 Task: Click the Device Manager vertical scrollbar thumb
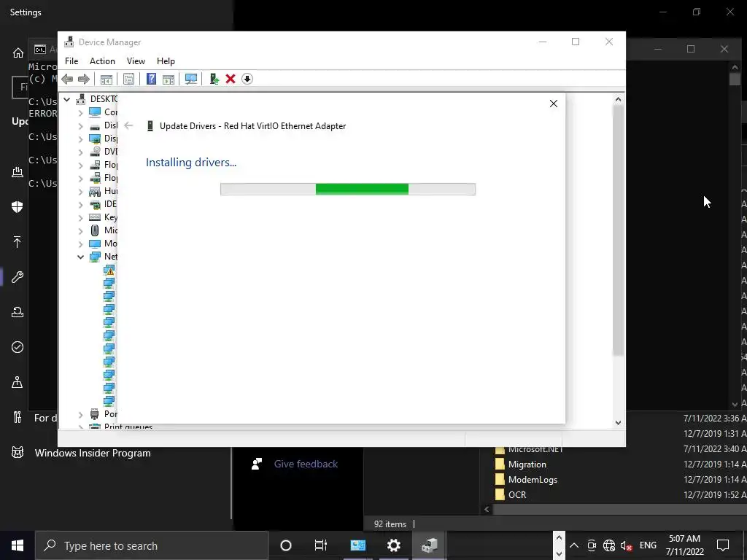(618, 230)
